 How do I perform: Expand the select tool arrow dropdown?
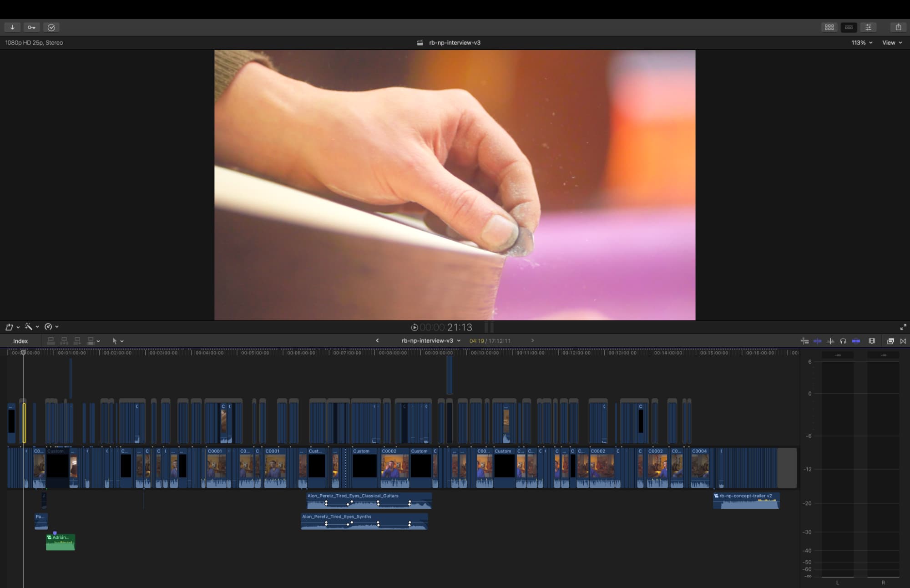pyautogui.click(x=117, y=341)
